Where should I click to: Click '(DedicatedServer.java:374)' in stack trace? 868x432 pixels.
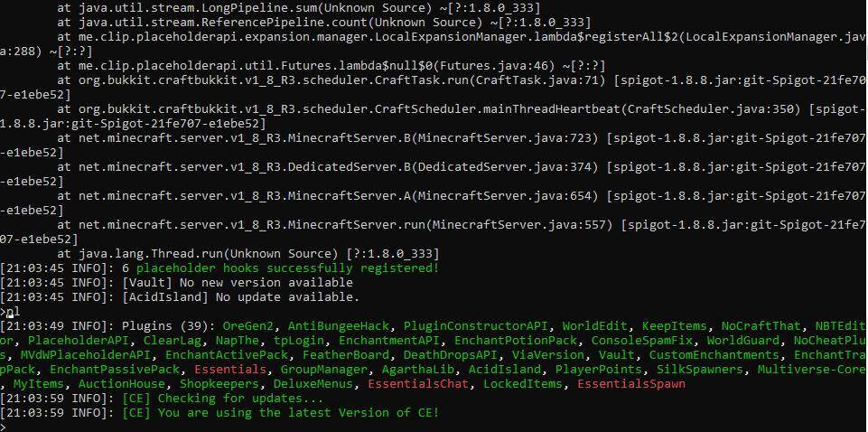coord(505,167)
